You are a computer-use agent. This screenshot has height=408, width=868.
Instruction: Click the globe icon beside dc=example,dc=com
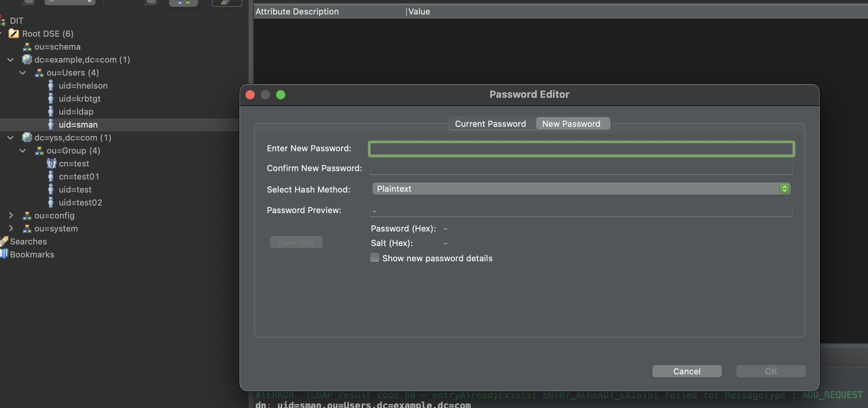27,60
